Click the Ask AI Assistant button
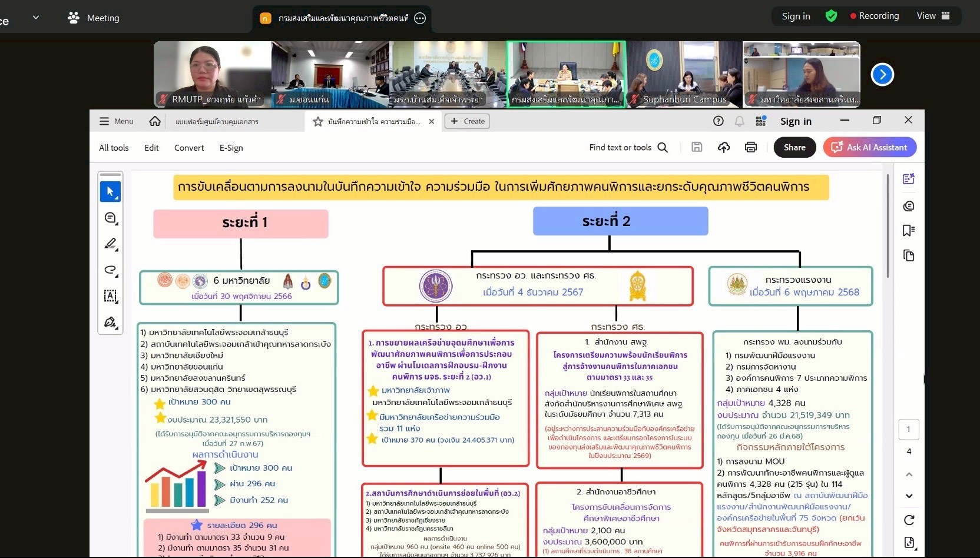 (x=869, y=147)
